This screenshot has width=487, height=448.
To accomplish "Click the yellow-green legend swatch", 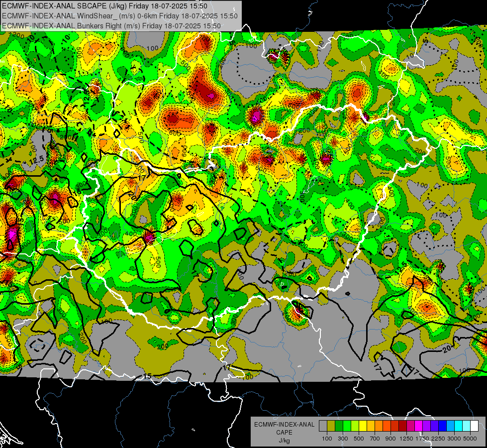I will (355, 426).
